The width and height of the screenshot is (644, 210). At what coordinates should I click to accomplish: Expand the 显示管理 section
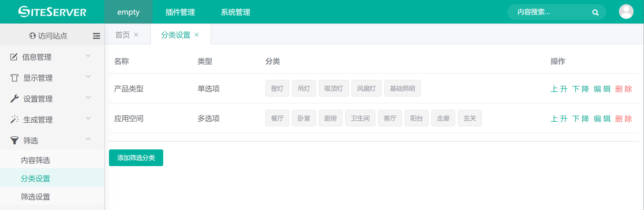pyautogui.click(x=38, y=78)
